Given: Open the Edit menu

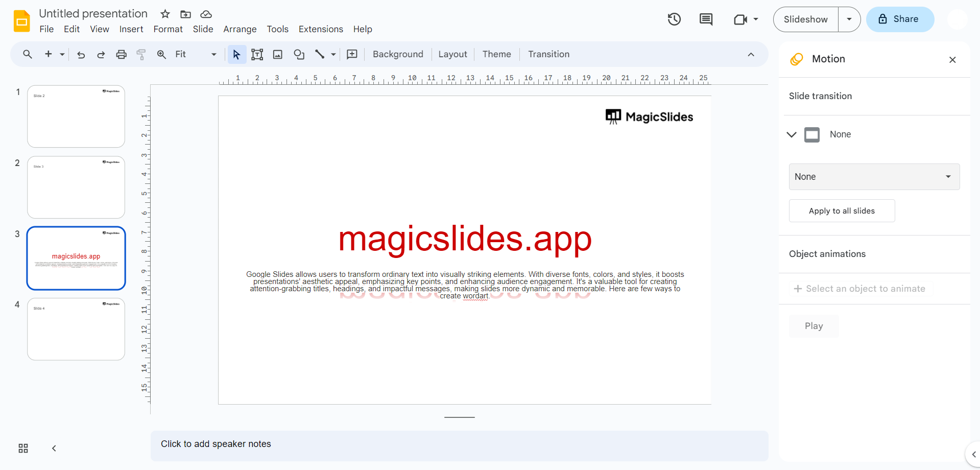Looking at the screenshot, I should click(x=71, y=29).
